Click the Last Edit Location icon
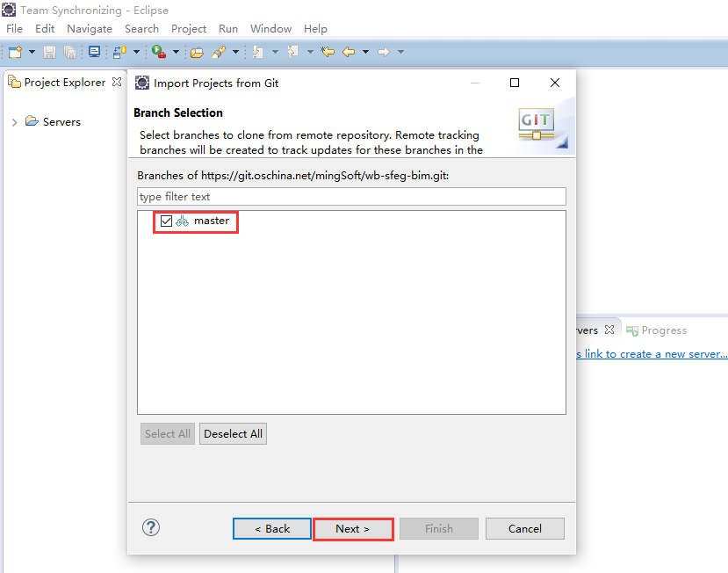 pos(328,52)
